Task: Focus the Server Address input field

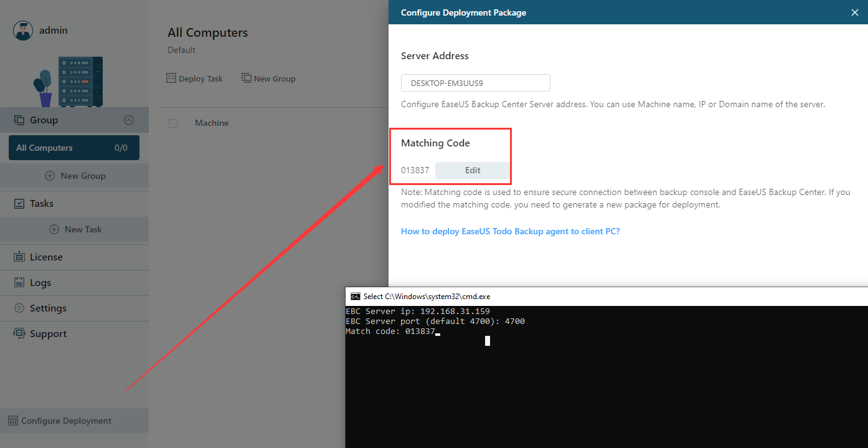Action: [x=476, y=83]
